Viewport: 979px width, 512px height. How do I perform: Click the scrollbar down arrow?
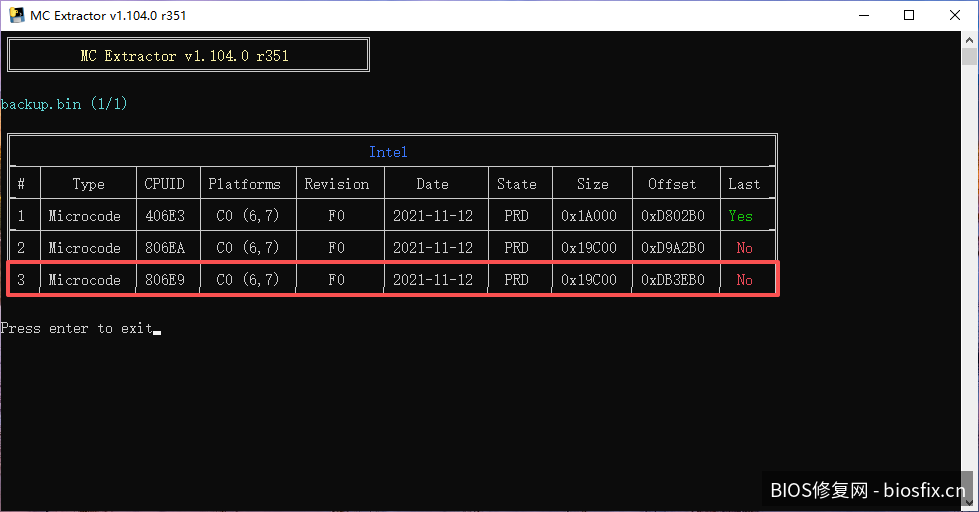tap(969, 502)
